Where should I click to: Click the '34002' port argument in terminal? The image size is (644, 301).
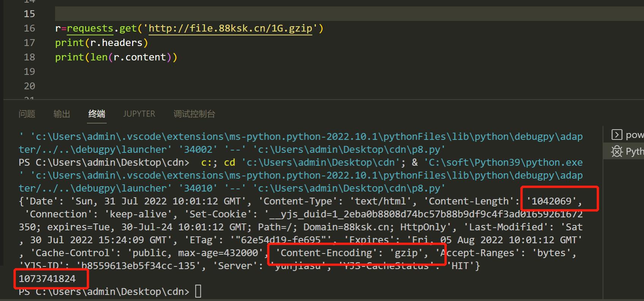tap(198, 149)
